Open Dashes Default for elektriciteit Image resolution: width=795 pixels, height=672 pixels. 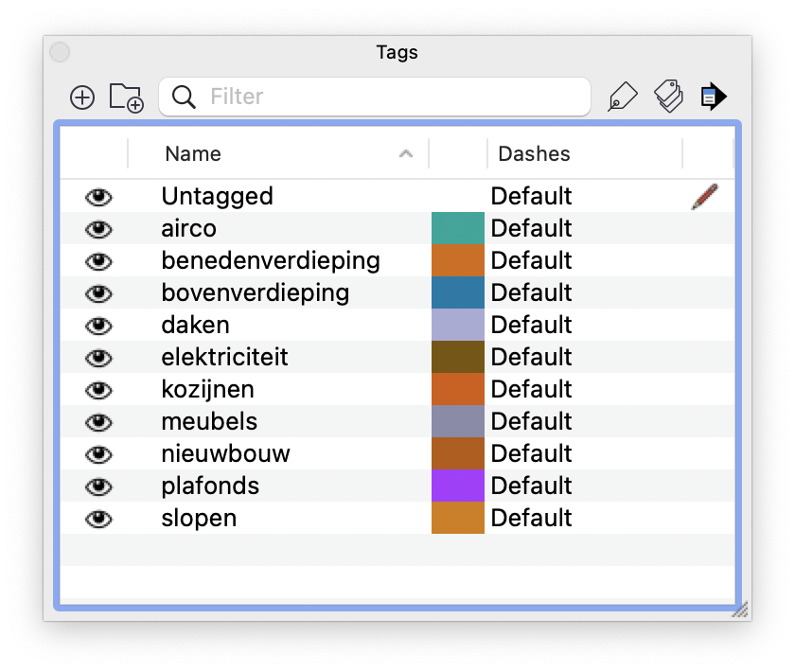(x=531, y=357)
